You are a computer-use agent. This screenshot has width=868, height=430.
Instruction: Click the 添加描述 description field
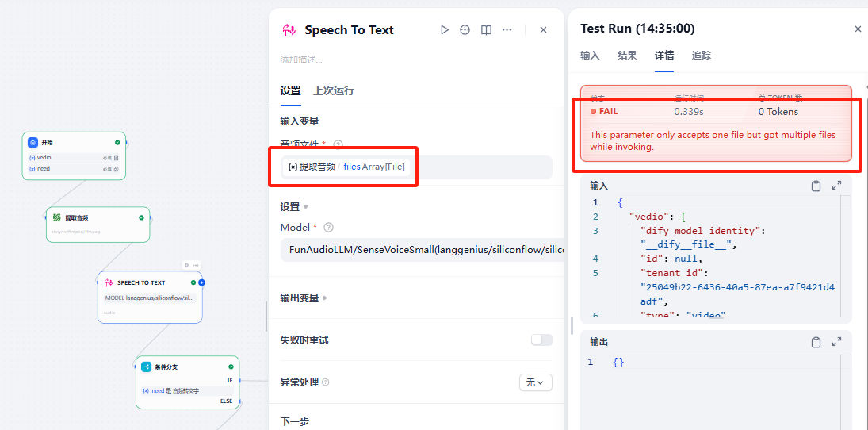click(302, 60)
